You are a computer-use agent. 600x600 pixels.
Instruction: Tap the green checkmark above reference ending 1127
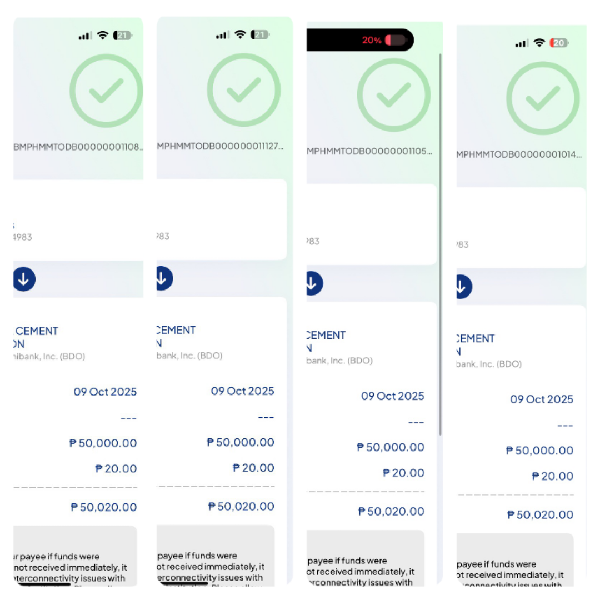(x=241, y=93)
